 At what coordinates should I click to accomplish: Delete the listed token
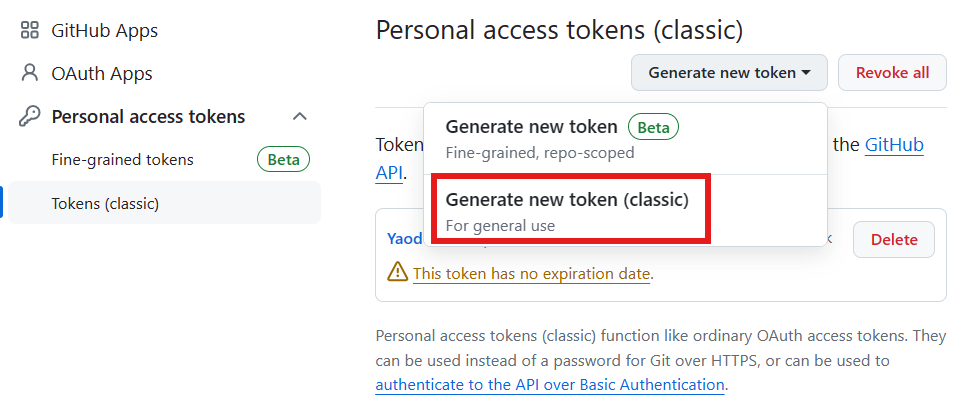point(894,239)
